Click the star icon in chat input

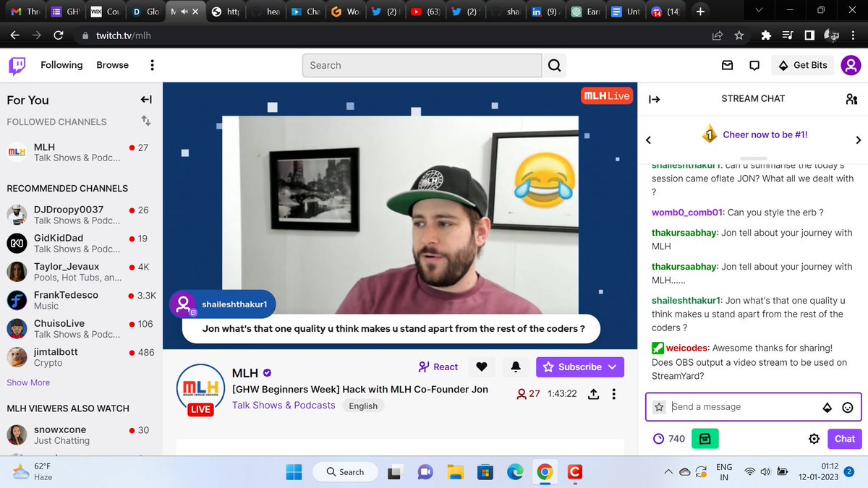pos(659,407)
